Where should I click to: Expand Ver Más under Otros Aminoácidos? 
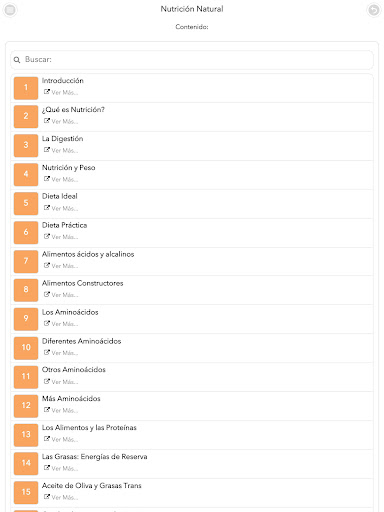point(65,382)
